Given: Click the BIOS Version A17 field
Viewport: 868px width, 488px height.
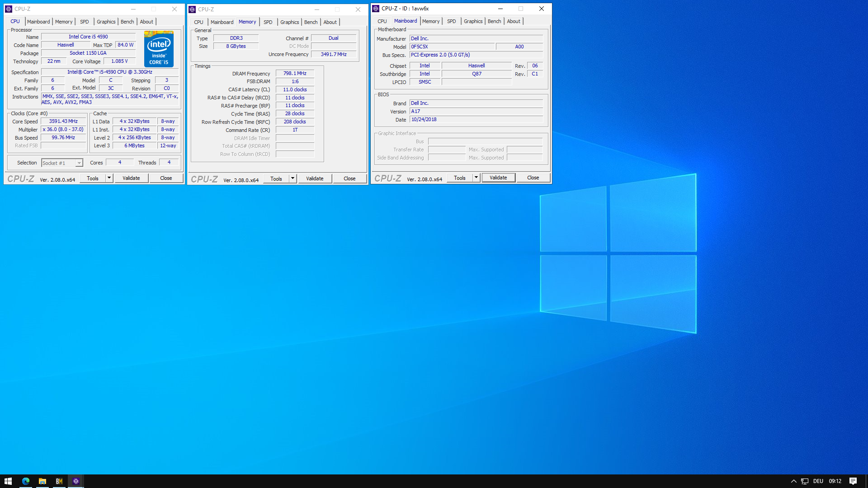Looking at the screenshot, I should coord(476,112).
